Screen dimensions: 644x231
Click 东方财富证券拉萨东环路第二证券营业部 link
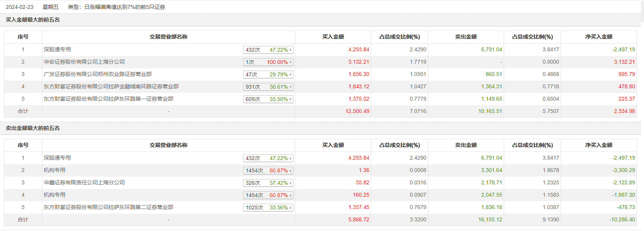click(x=108, y=207)
